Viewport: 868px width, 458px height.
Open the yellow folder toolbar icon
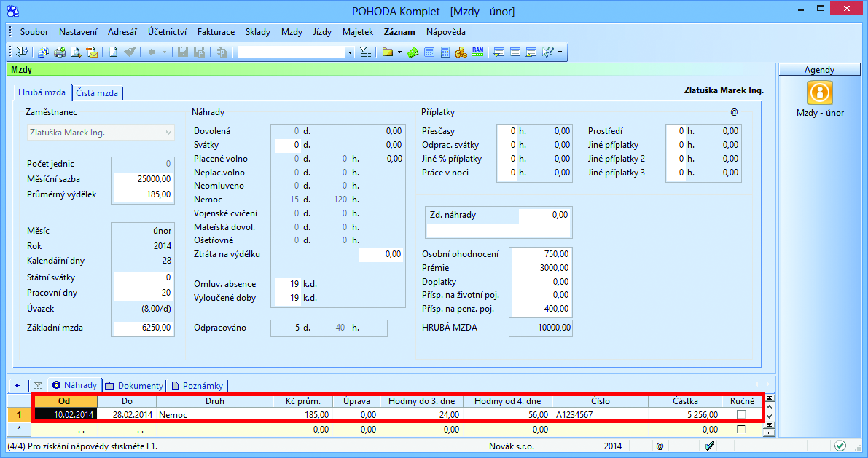click(x=388, y=52)
